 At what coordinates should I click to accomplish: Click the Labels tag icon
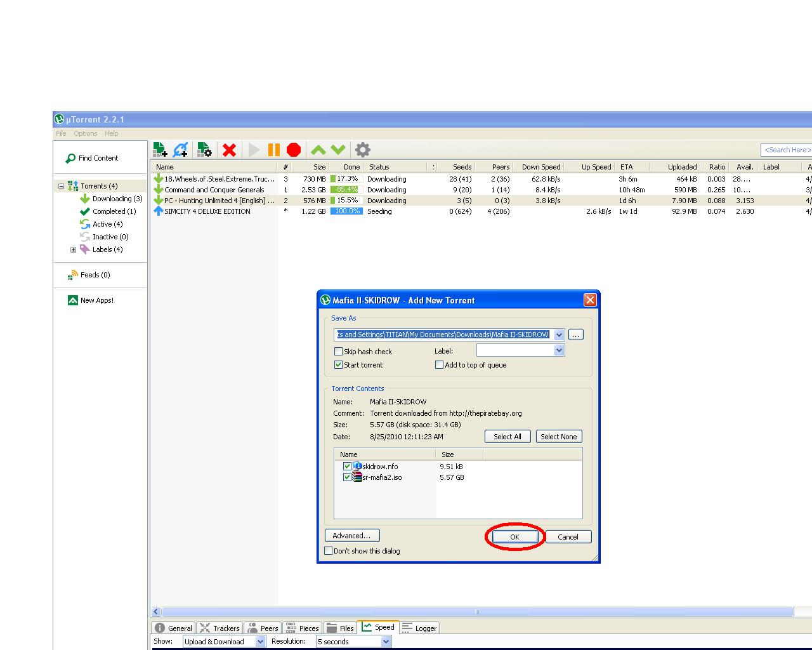85,249
